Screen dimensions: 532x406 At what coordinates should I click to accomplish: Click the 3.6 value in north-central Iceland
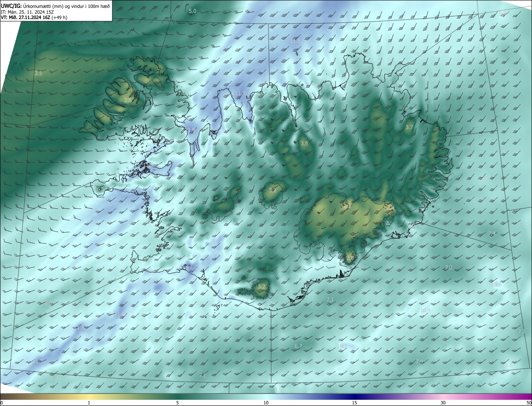click(304, 144)
